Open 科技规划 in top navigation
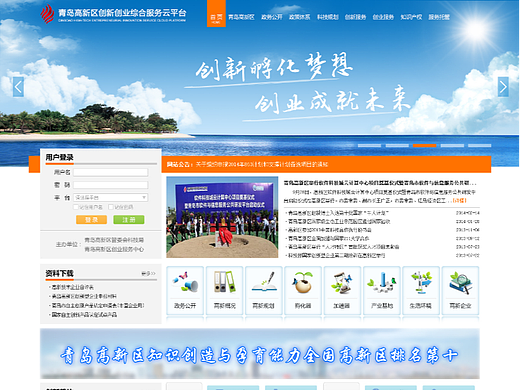Screen dimensions: 520x390 coord(327,17)
